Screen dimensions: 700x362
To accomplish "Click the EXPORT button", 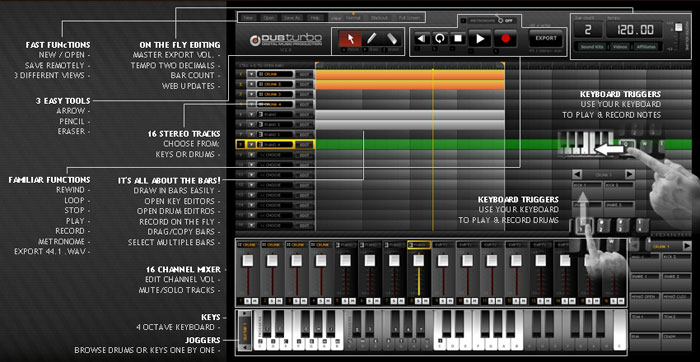I will pos(546,39).
